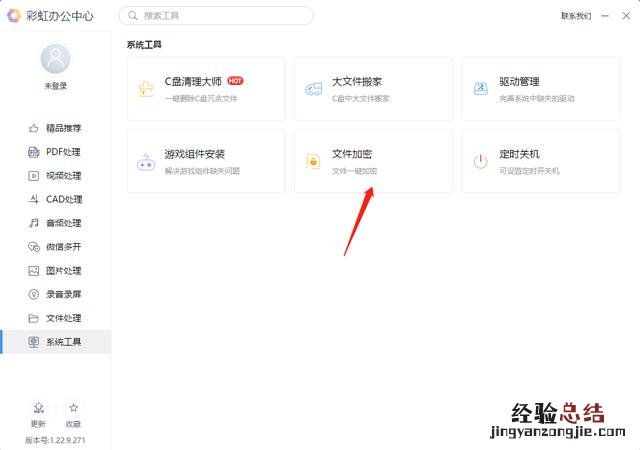Image resolution: width=640 pixels, height=450 pixels.
Task: Click 一键删除C盘冗余文件 description text
Action: [201, 98]
